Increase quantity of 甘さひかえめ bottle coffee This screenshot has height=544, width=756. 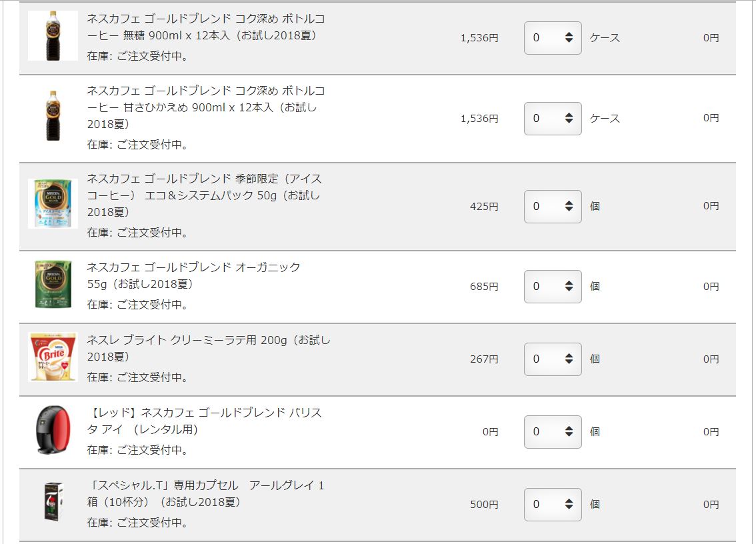click(x=569, y=115)
